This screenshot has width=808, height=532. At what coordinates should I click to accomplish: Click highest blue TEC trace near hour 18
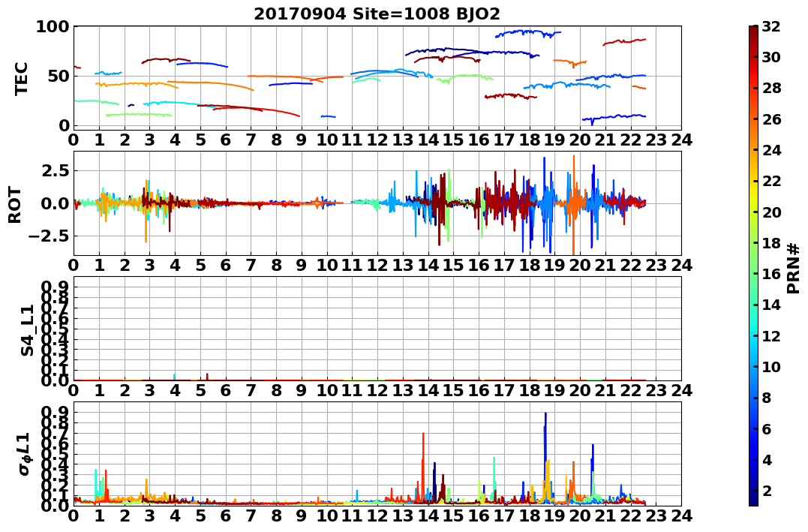pyautogui.click(x=527, y=33)
